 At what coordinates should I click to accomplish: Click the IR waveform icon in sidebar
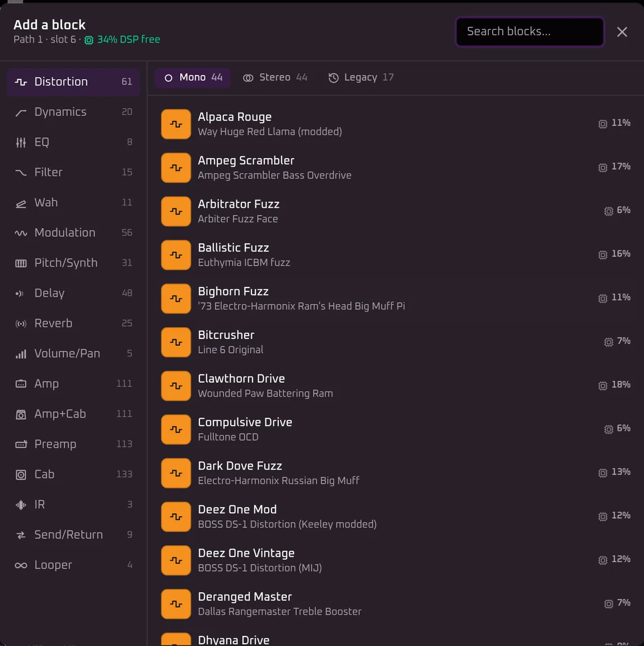[21, 505]
